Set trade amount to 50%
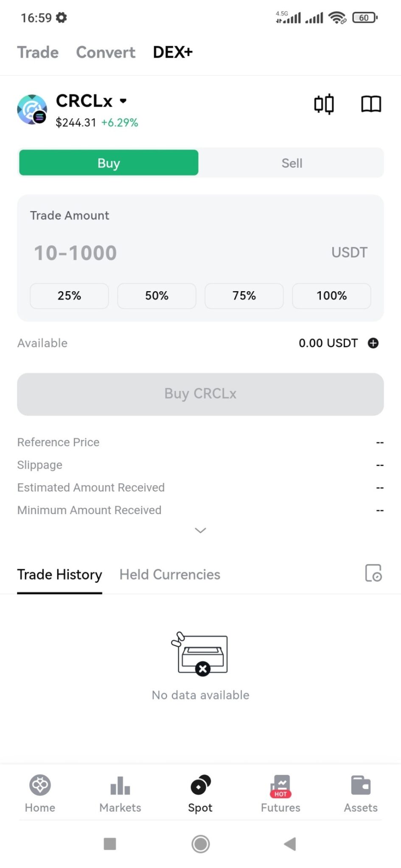This screenshot has width=401, height=868. click(157, 296)
